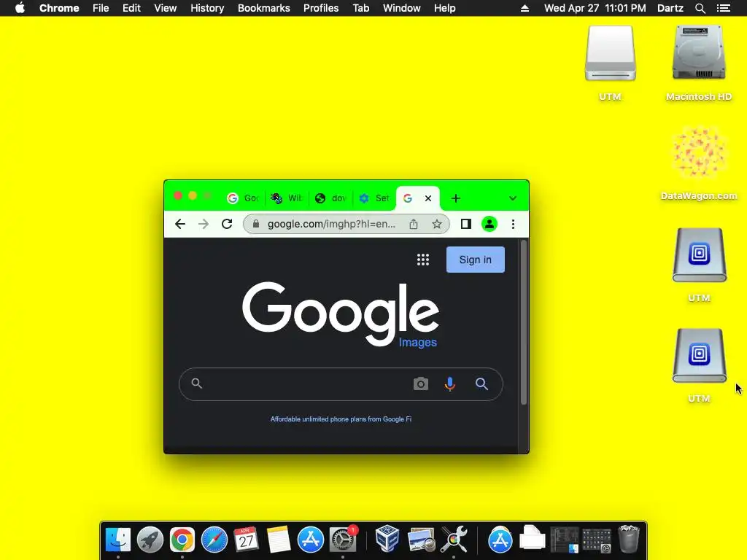Open Chrome's three-dot menu

point(513,225)
